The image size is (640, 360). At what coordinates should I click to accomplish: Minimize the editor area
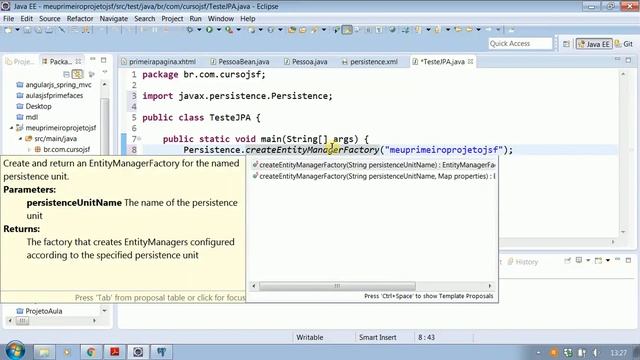click(617, 60)
